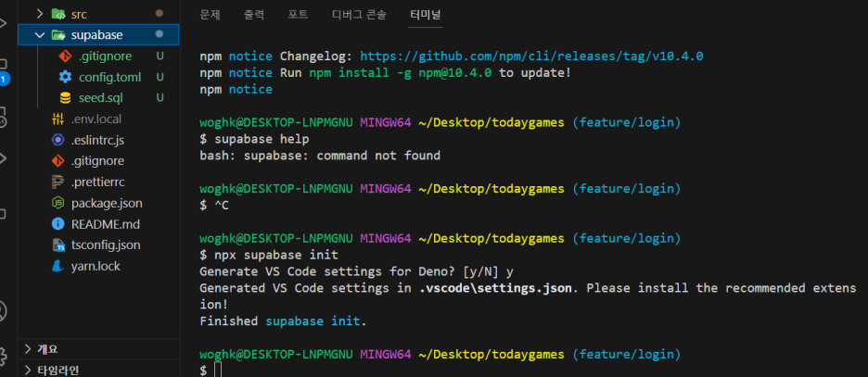Click U status of .gitignore in supabase

160,56
